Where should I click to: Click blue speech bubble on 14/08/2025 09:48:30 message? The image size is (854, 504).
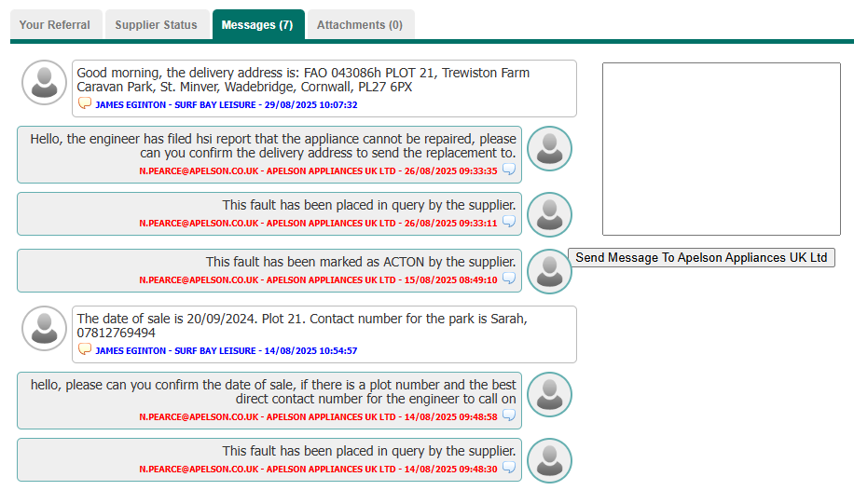[509, 468]
